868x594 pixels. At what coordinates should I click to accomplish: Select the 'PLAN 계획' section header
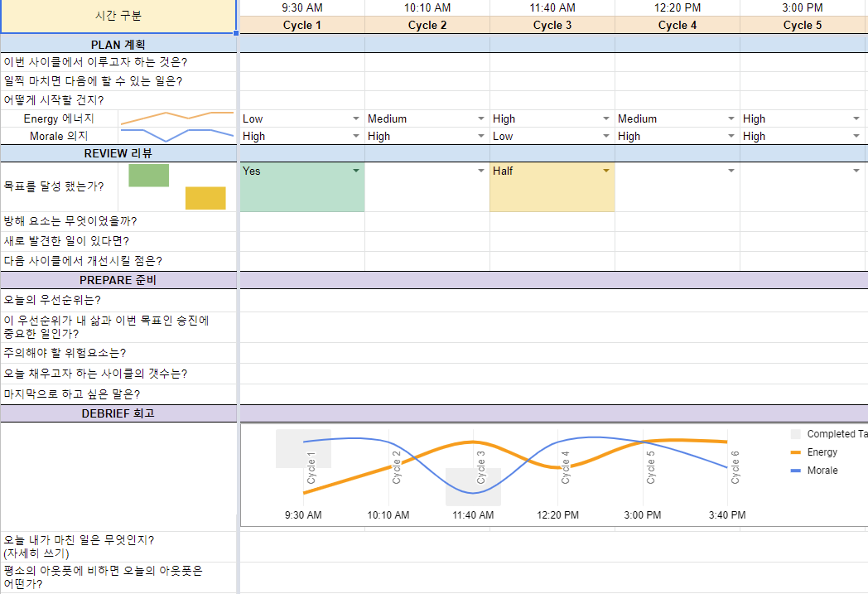pyautogui.click(x=118, y=44)
